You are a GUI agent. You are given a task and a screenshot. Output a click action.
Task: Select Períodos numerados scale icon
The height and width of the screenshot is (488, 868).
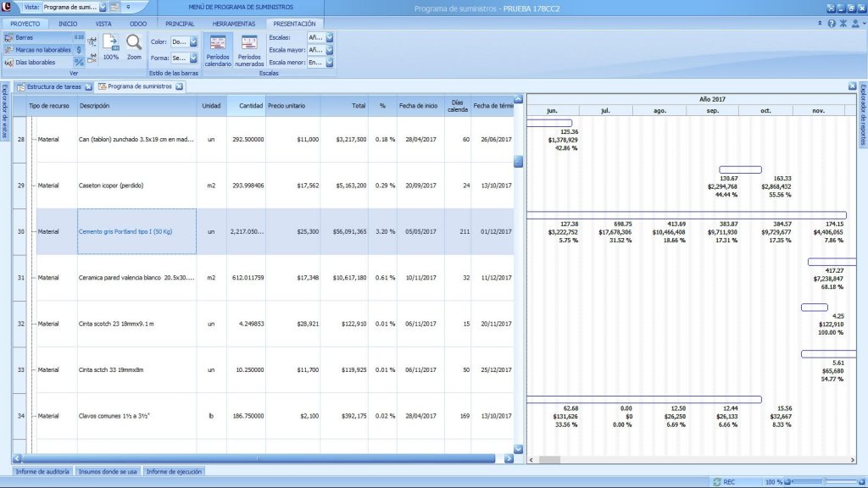249,49
